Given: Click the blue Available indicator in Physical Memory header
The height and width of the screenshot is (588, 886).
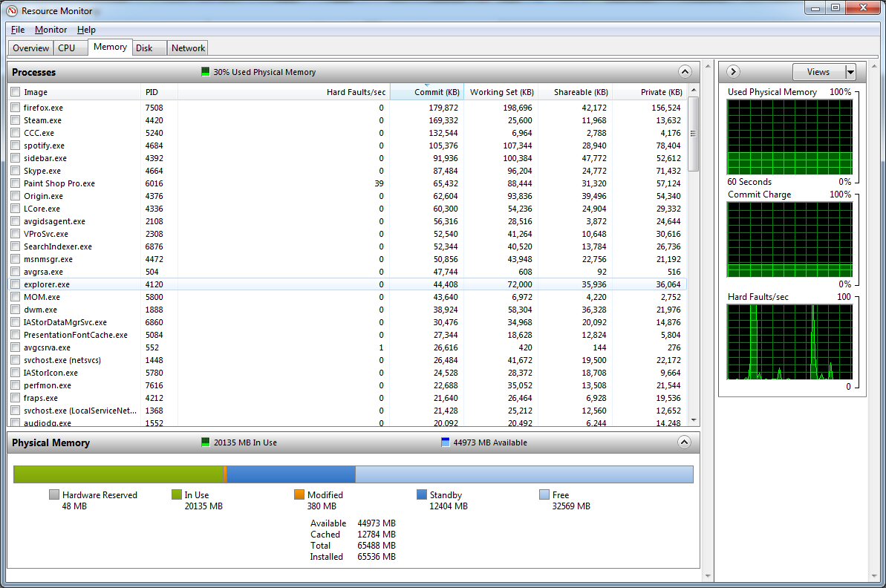Looking at the screenshot, I should pos(446,442).
